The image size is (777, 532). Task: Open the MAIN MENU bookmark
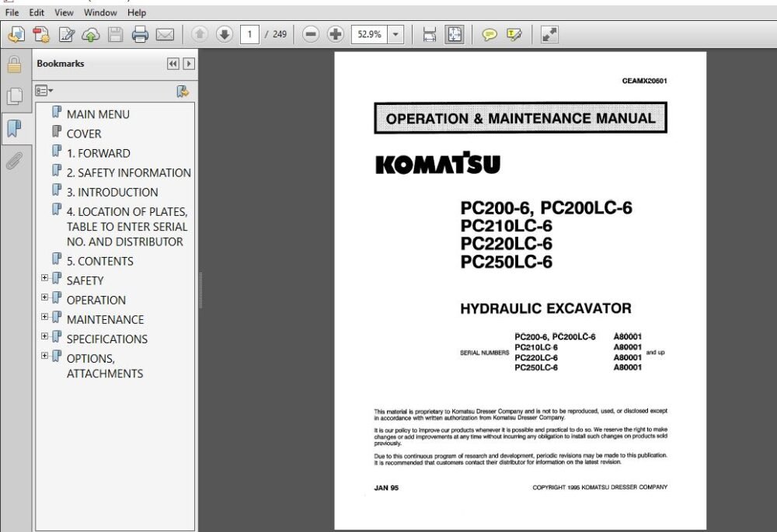click(x=98, y=114)
